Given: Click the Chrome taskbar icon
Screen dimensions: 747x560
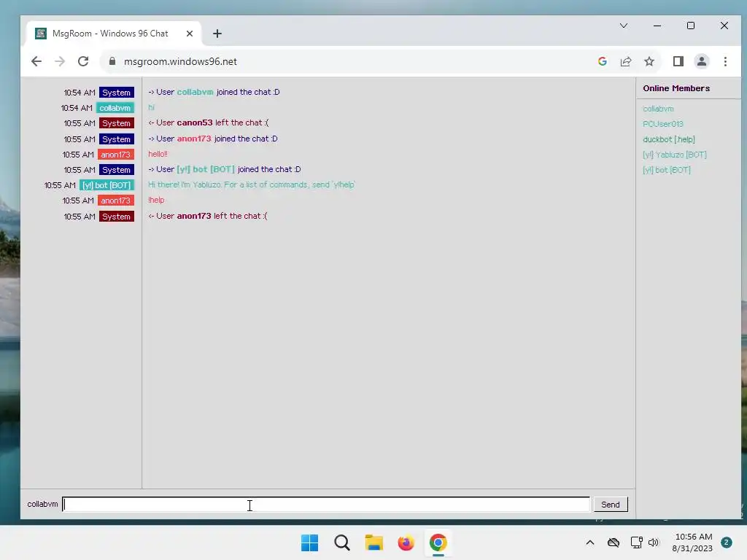Looking at the screenshot, I should (438, 542).
